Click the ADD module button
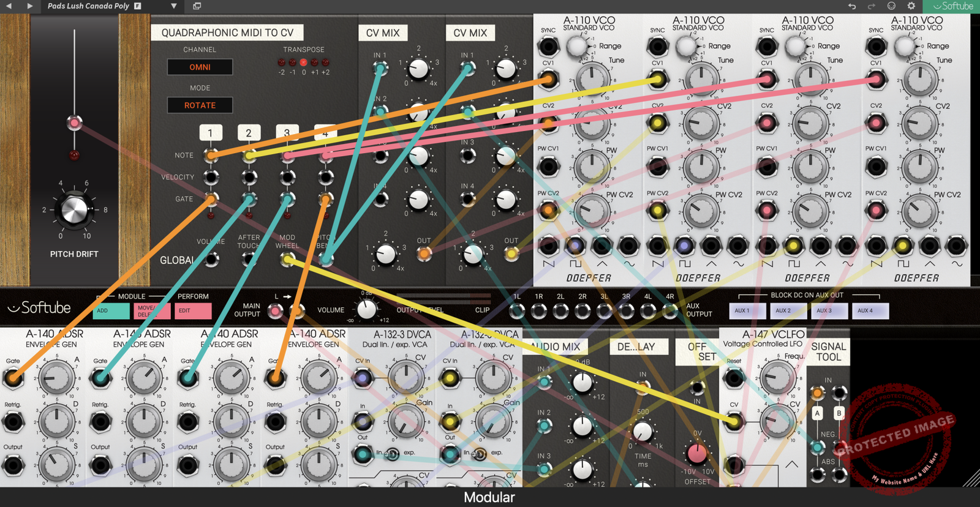980x507 pixels. coord(111,310)
